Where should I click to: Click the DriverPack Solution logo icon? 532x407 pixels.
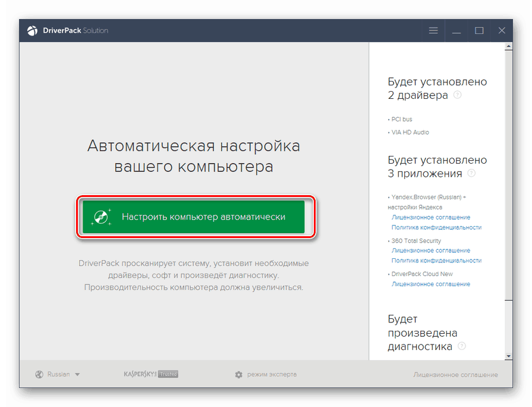pyautogui.click(x=33, y=30)
